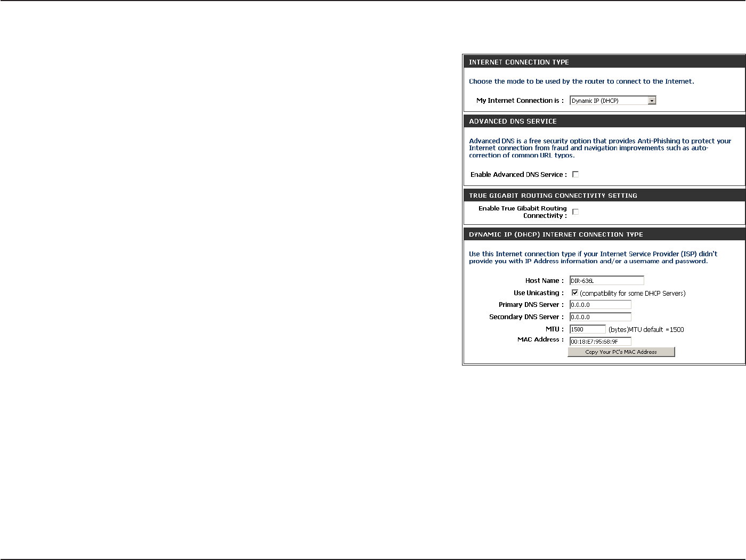Enable the Advanced DNS Service checkbox

575,174
